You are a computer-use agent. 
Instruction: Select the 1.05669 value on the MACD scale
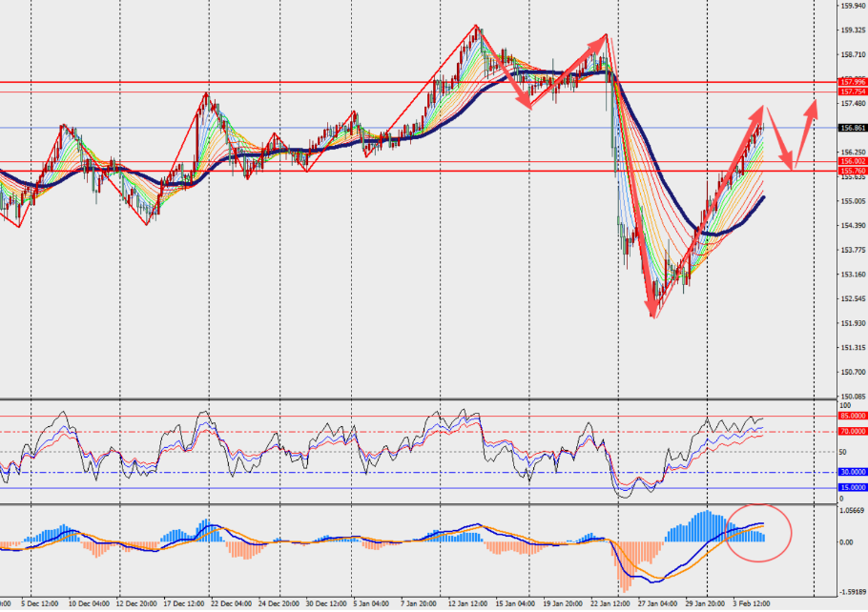tap(852, 510)
